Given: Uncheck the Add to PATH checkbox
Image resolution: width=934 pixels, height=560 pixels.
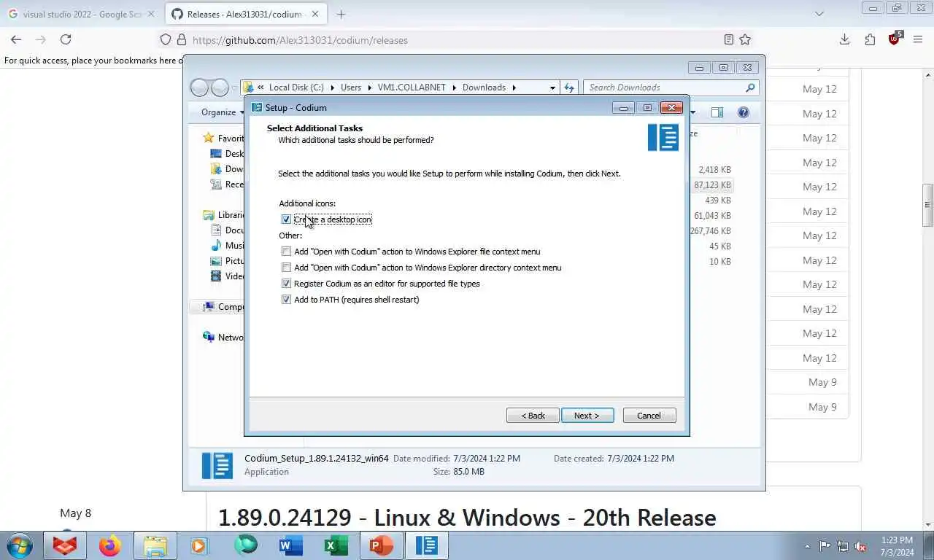Looking at the screenshot, I should tap(286, 300).
